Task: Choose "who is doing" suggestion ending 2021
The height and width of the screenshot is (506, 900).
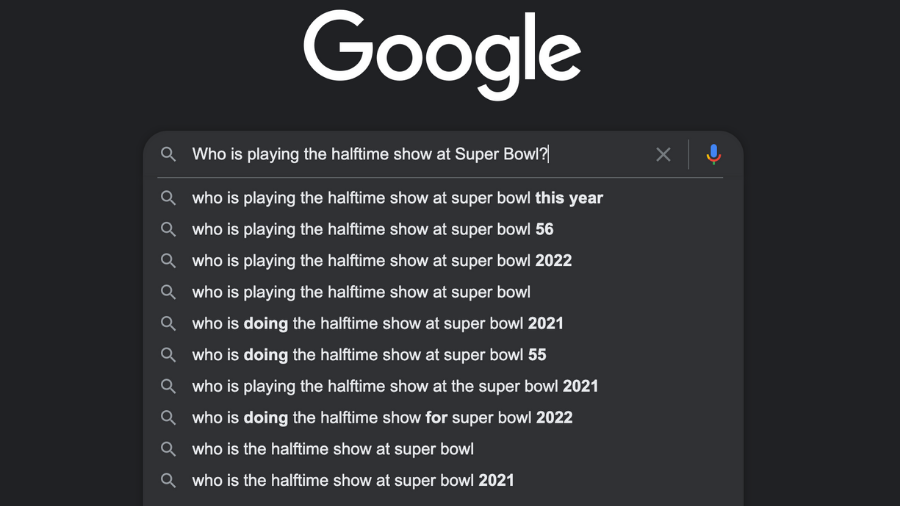Action: click(377, 324)
